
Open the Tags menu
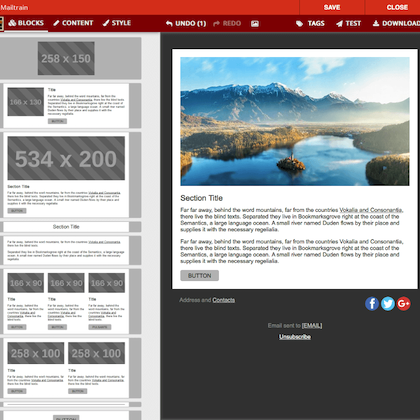310,23
